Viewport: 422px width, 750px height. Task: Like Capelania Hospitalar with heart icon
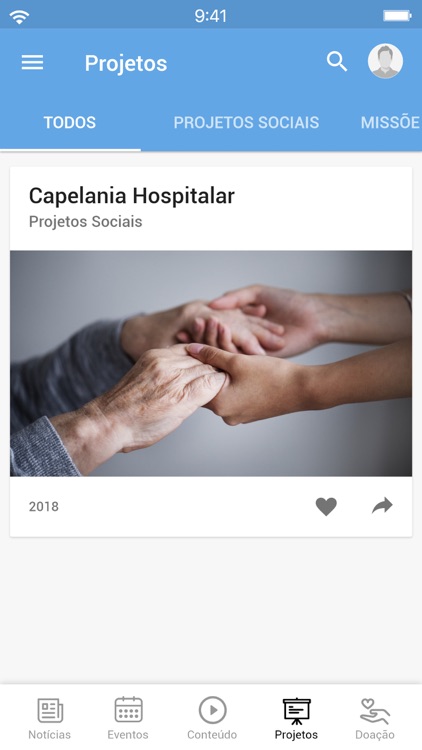[326, 507]
